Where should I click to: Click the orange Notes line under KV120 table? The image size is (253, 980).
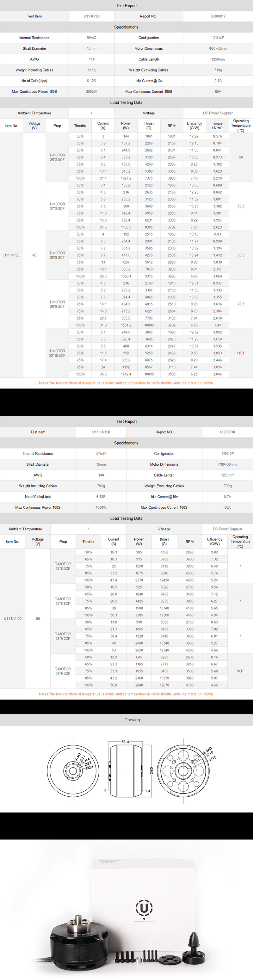click(126, 694)
